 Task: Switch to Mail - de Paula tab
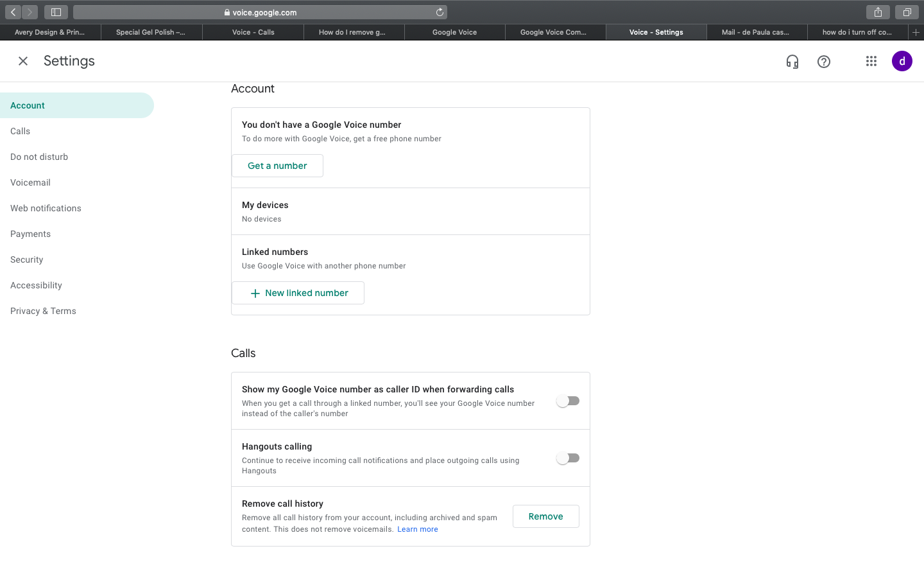757,32
